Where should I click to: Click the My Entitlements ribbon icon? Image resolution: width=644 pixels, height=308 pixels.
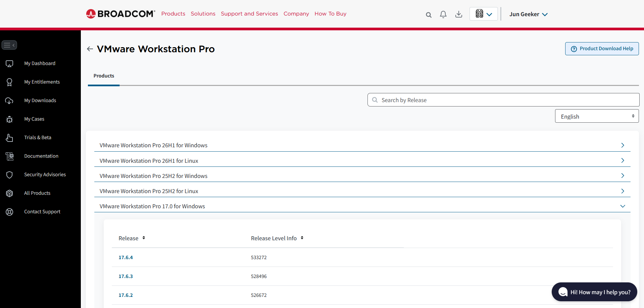pos(9,82)
